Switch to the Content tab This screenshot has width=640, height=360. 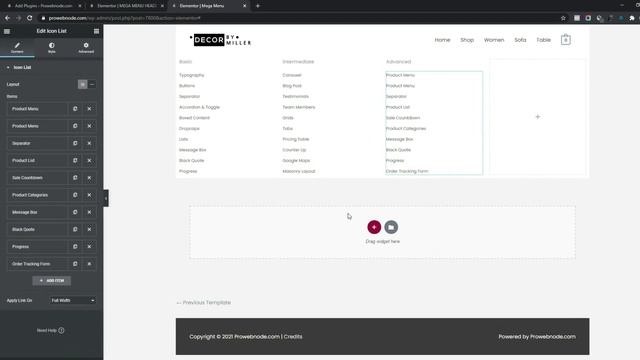[17, 47]
